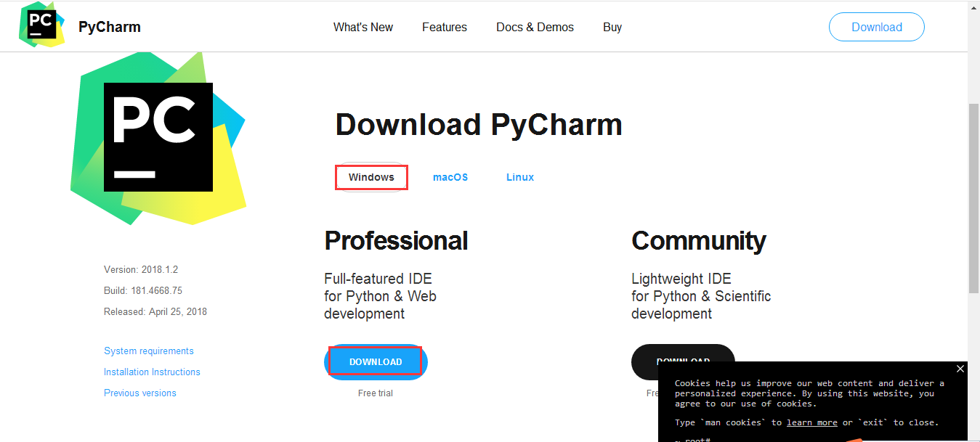This screenshot has height=442, width=980.
Task: Open System requirements link
Action: coord(149,351)
